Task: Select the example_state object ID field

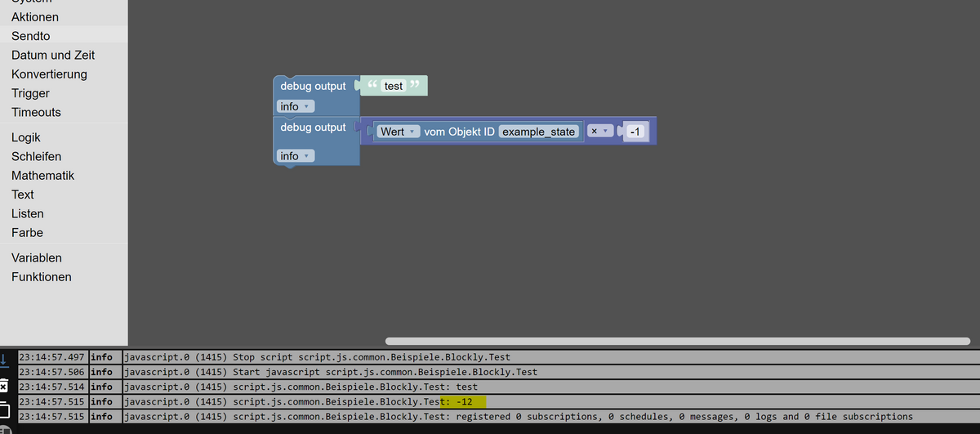Action: (539, 132)
